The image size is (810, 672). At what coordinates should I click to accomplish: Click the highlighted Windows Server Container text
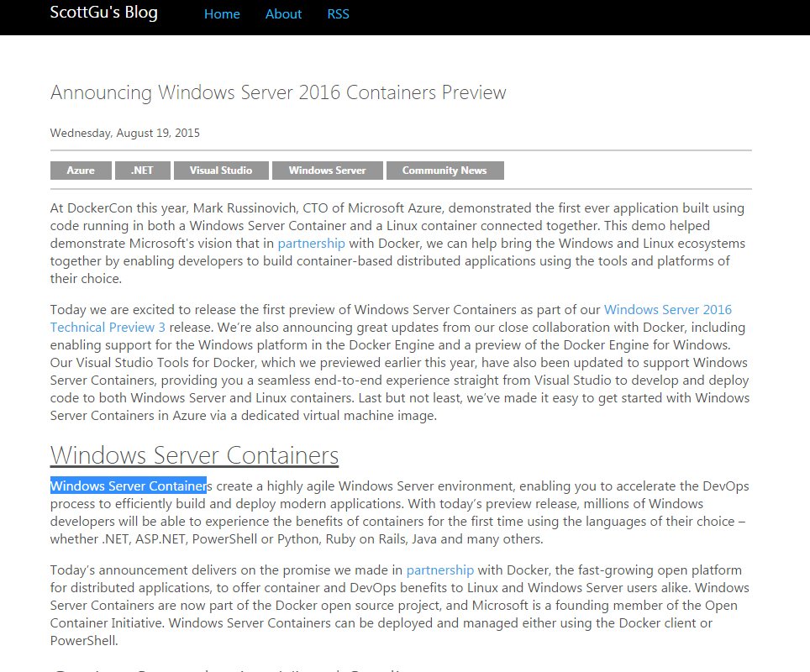128,486
